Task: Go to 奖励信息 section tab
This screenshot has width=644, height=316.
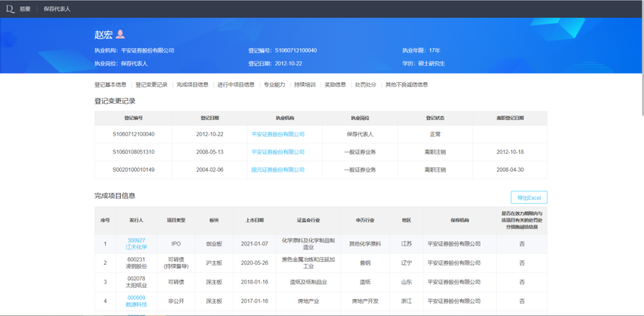Action: [x=335, y=85]
